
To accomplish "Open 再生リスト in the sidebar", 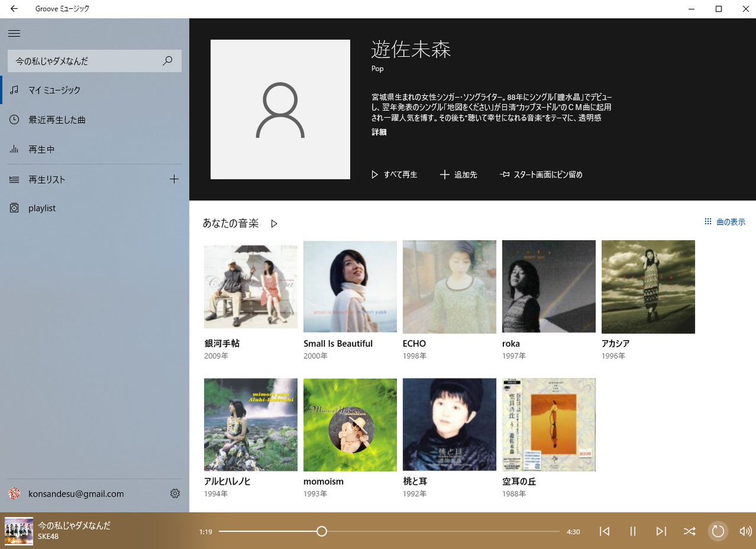I will (82, 180).
